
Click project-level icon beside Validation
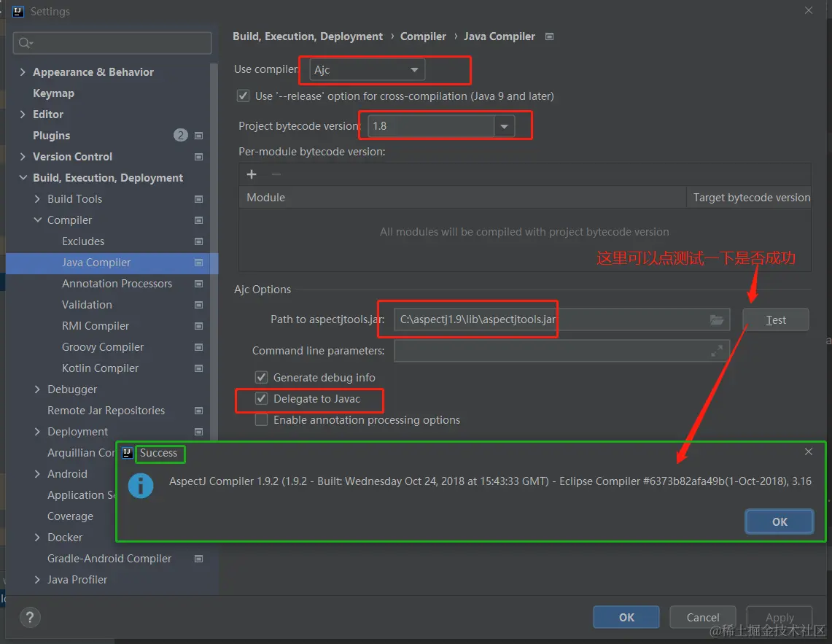(198, 305)
